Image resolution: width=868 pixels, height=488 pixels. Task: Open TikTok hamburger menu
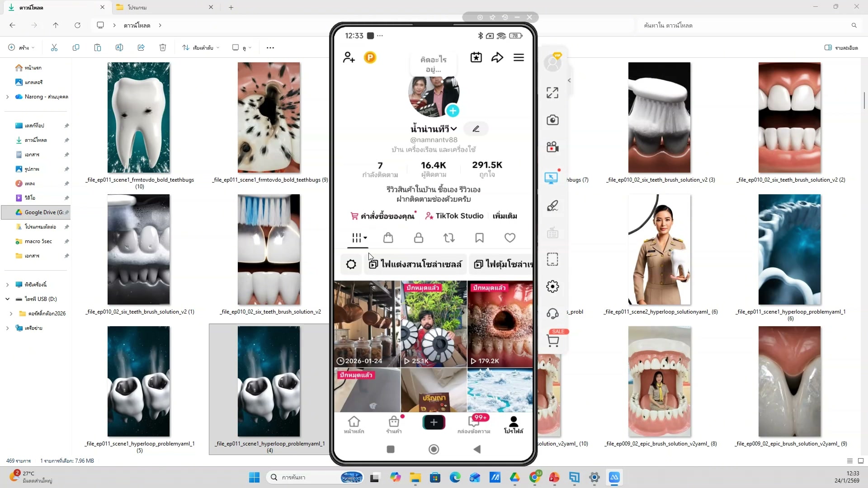519,57
